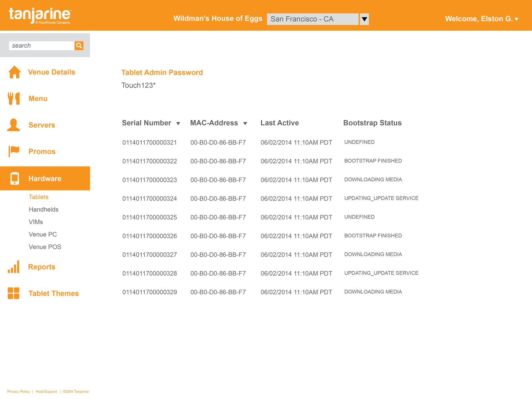Click MAC address in row 0114011700000325
Screen dimensions: 532x399
[x=218, y=217]
